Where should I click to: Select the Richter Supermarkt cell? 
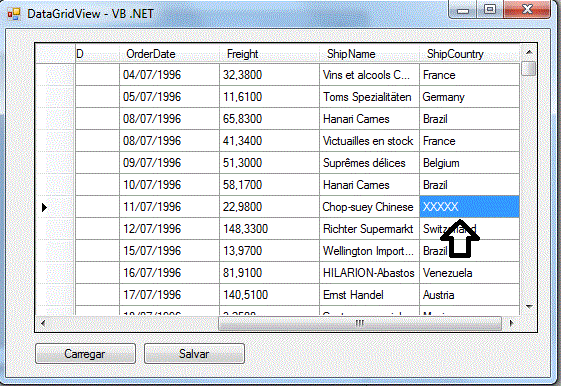tap(370, 229)
